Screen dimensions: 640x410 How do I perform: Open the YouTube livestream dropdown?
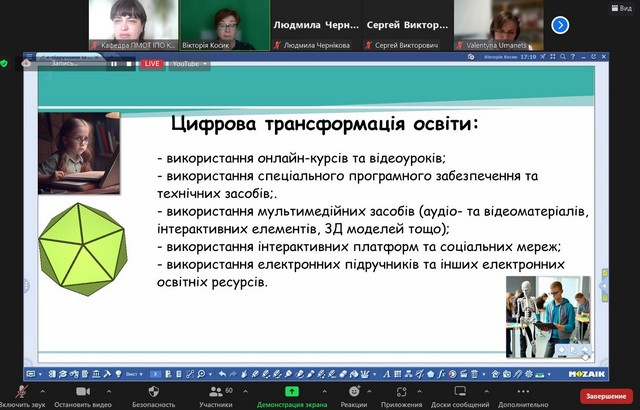coord(189,64)
